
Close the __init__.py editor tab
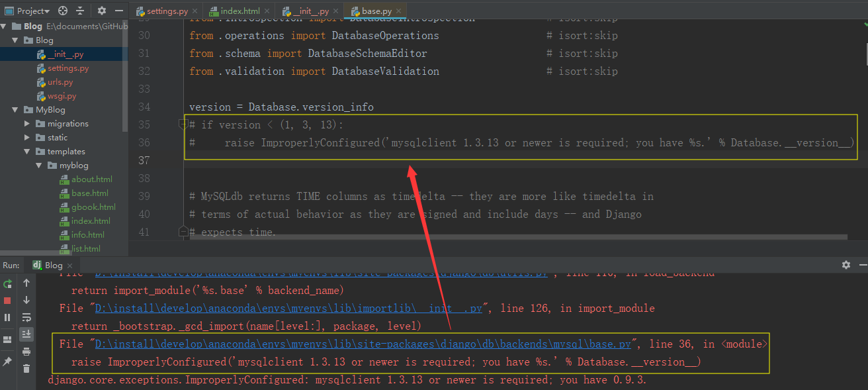(x=337, y=11)
